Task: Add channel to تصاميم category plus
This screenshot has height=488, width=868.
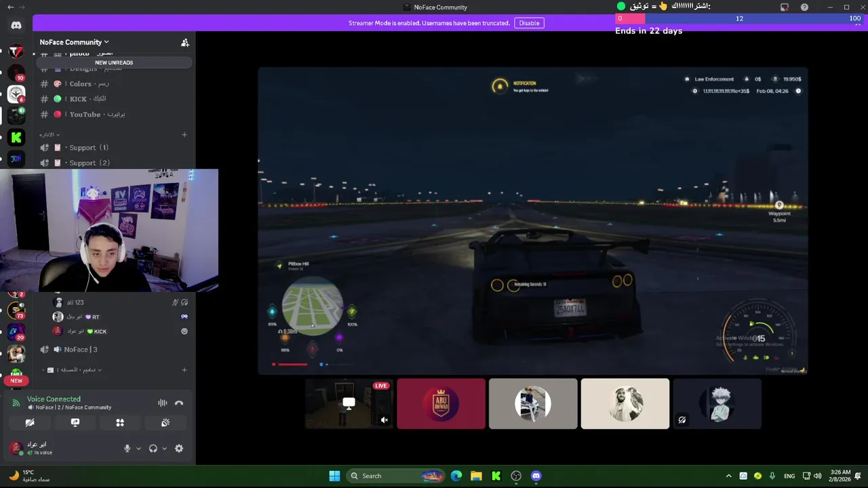Action: (x=184, y=370)
